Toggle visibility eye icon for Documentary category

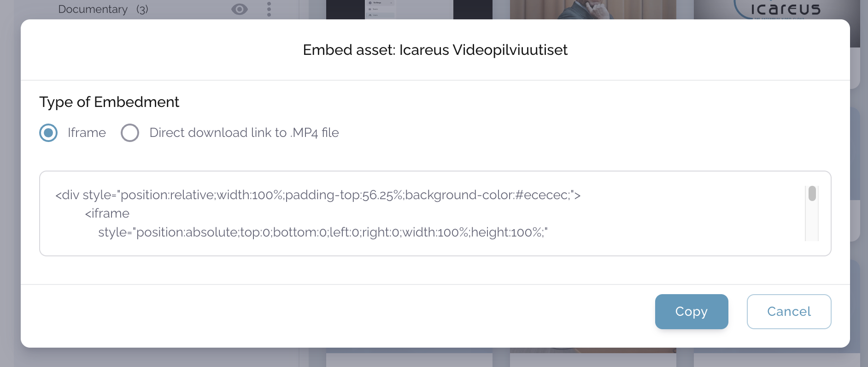[240, 9]
